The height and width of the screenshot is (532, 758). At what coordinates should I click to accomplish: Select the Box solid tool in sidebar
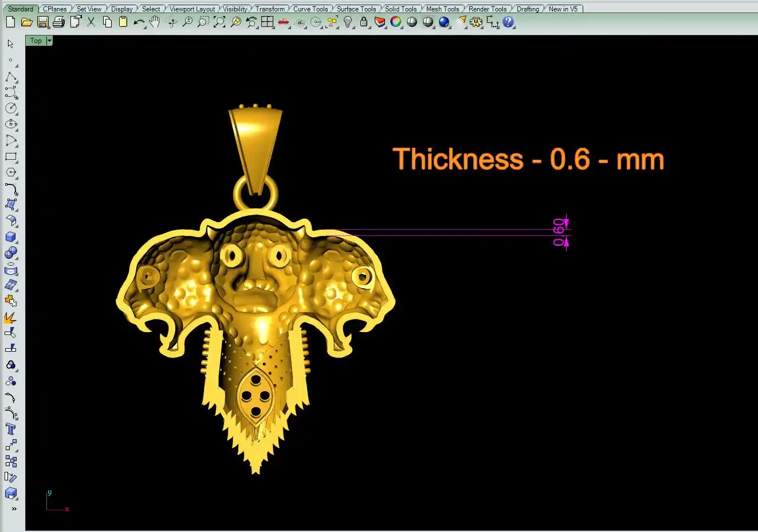[10, 237]
